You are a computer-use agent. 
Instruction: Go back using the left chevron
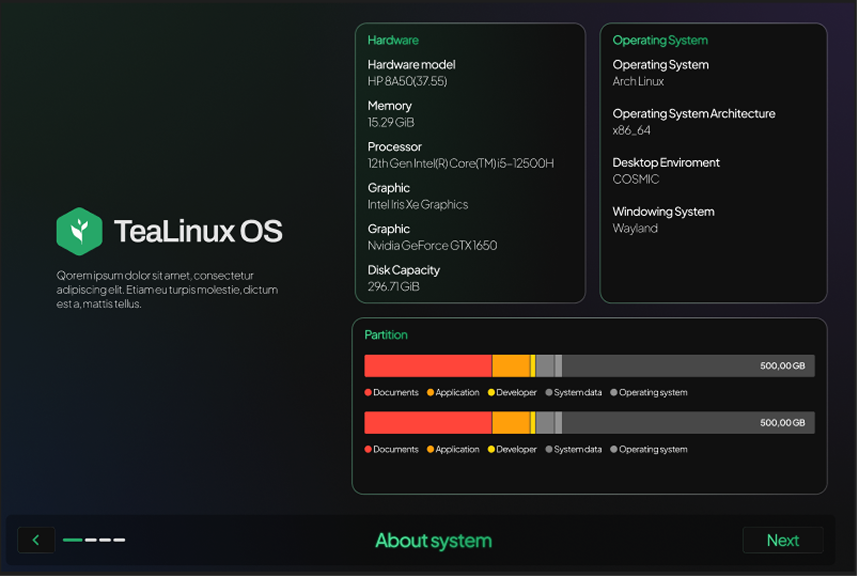(36, 540)
